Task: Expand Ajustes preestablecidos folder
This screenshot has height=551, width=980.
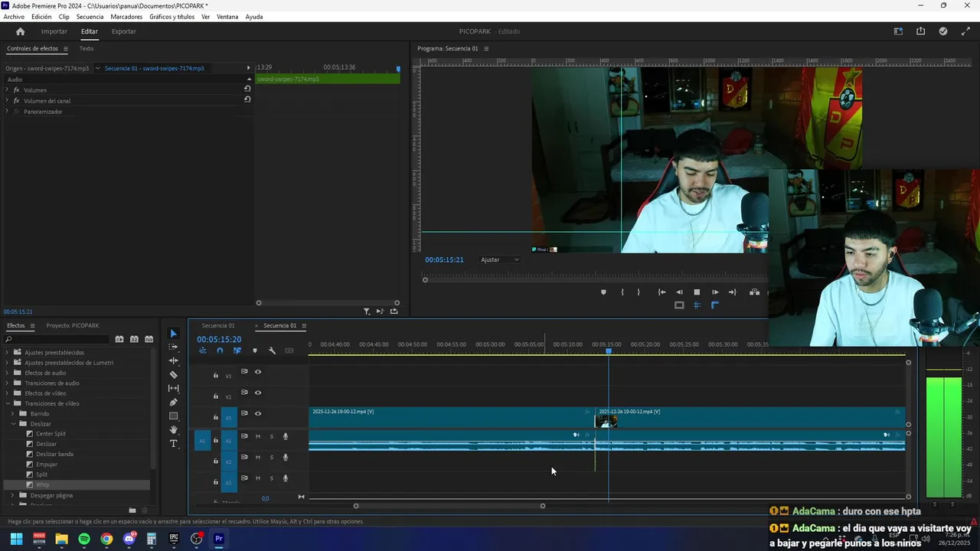Action: click(8, 352)
